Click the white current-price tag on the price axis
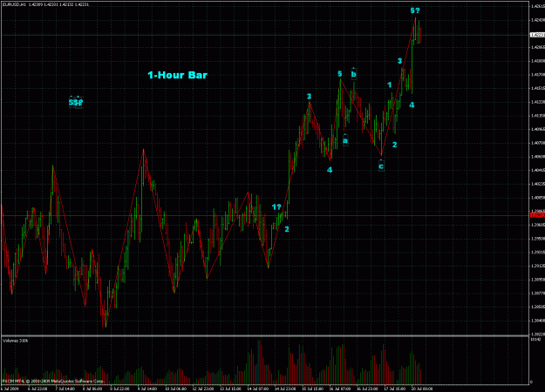This screenshot has height=392, width=545. 536,35
